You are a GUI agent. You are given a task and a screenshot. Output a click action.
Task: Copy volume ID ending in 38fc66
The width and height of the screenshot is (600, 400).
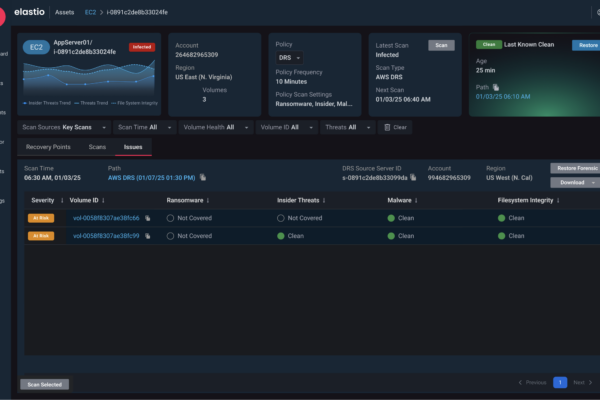pyautogui.click(x=147, y=217)
